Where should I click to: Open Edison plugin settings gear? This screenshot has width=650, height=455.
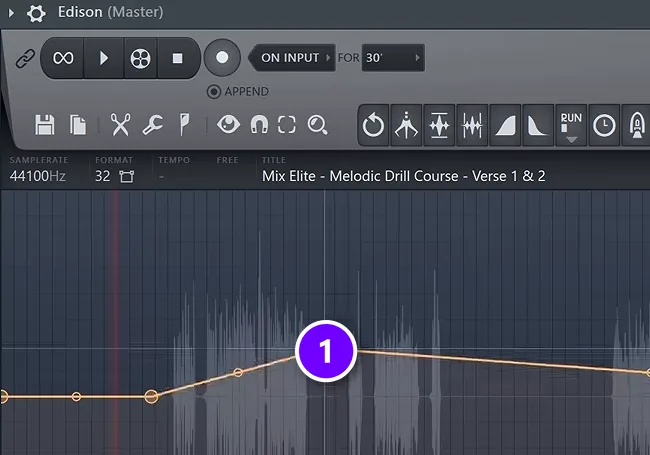coord(36,13)
